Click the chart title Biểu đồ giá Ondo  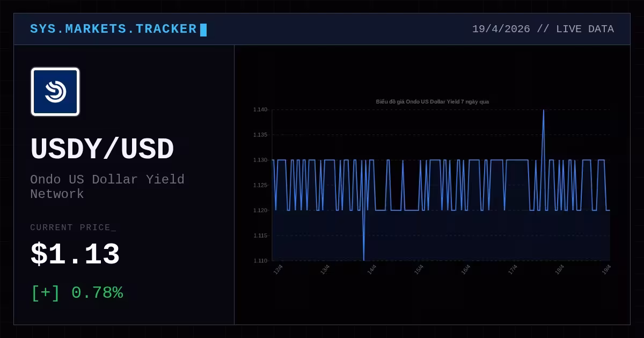[x=432, y=101]
